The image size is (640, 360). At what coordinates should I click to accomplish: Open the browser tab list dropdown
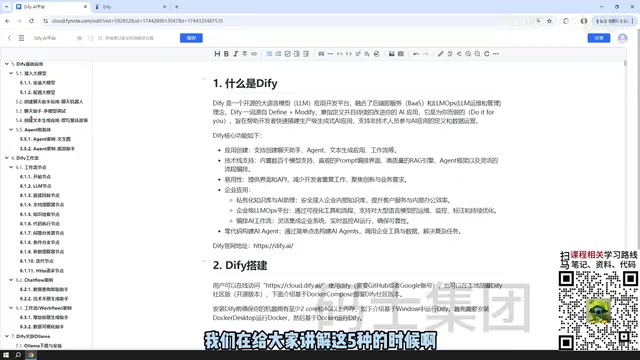click(6, 7)
